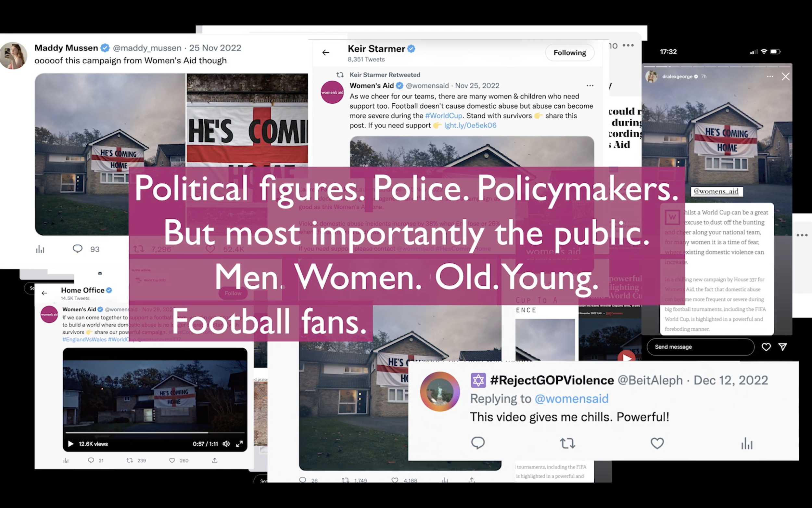Viewport: 812px width, 508px height.
Task: Like the tweet with 260 likes
Action: [172, 460]
